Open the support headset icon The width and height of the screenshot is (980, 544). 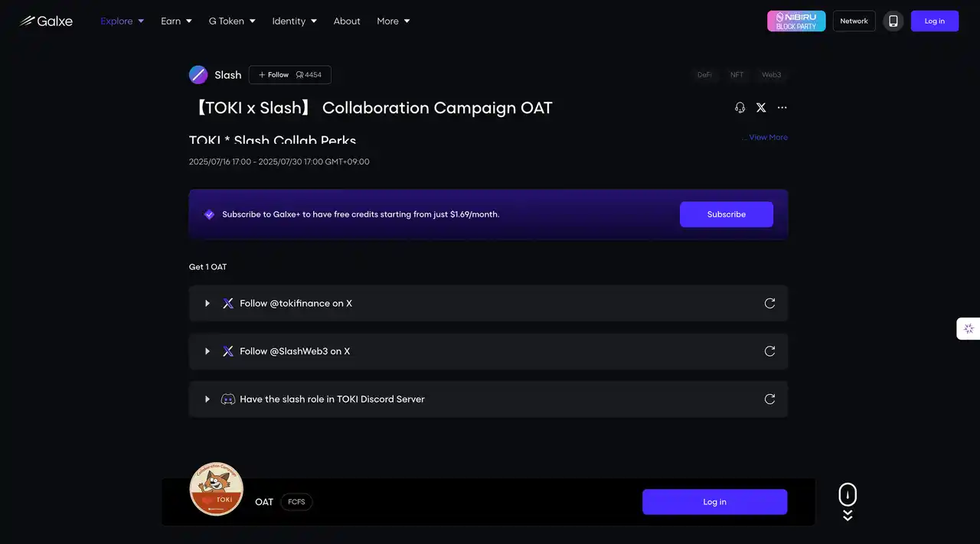pyautogui.click(x=740, y=108)
